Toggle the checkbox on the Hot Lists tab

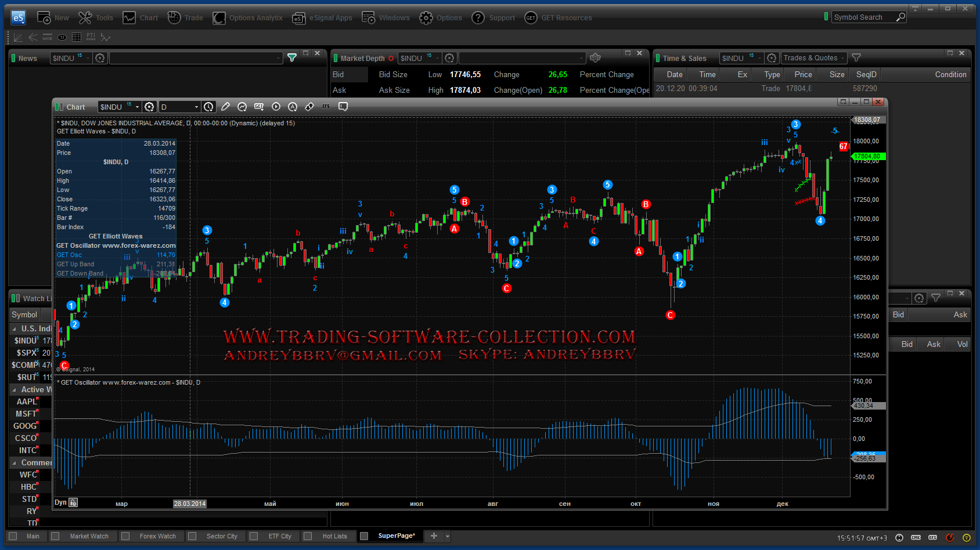click(x=308, y=536)
